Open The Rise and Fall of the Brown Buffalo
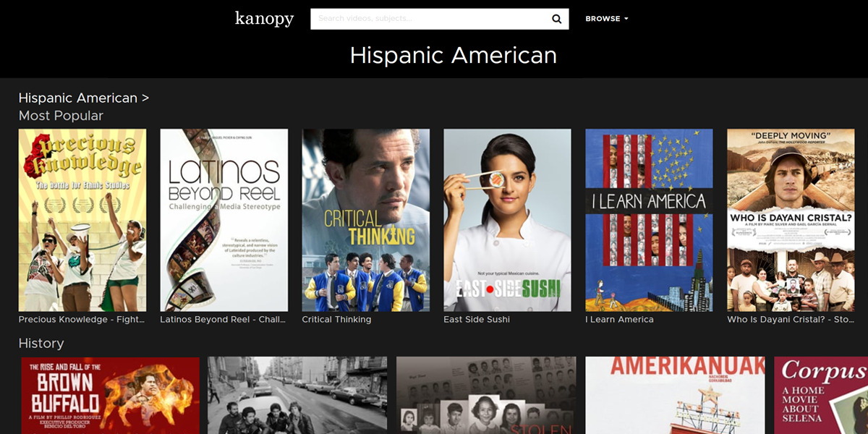868x434 pixels. coord(109,394)
